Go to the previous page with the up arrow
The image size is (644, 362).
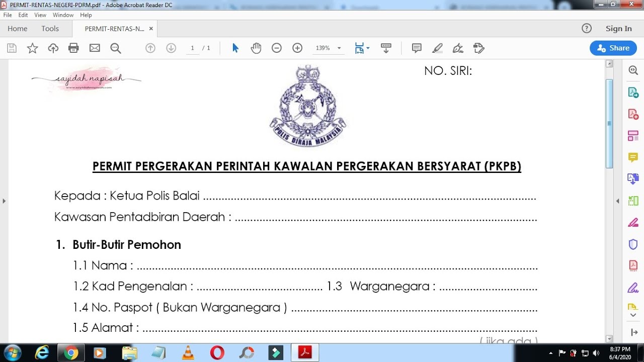coord(150,48)
